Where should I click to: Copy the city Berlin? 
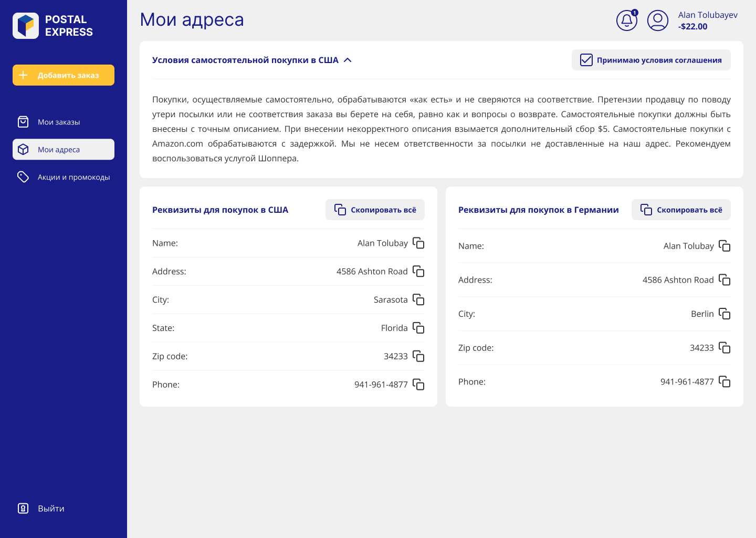pyautogui.click(x=724, y=314)
